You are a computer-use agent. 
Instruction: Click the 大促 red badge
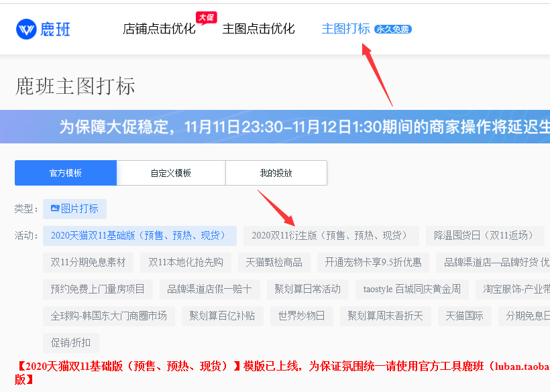tap(206, 17)
